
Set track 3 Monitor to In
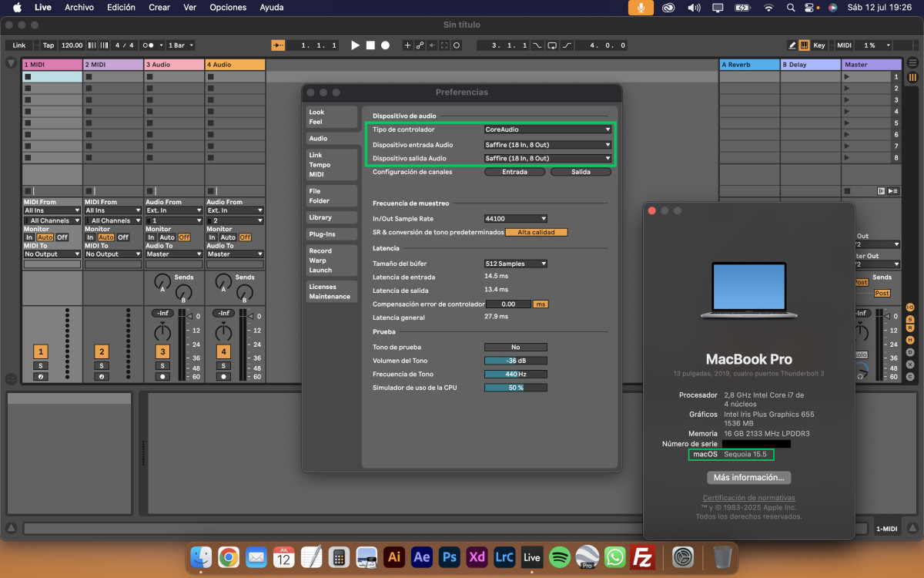pos(151,237)
